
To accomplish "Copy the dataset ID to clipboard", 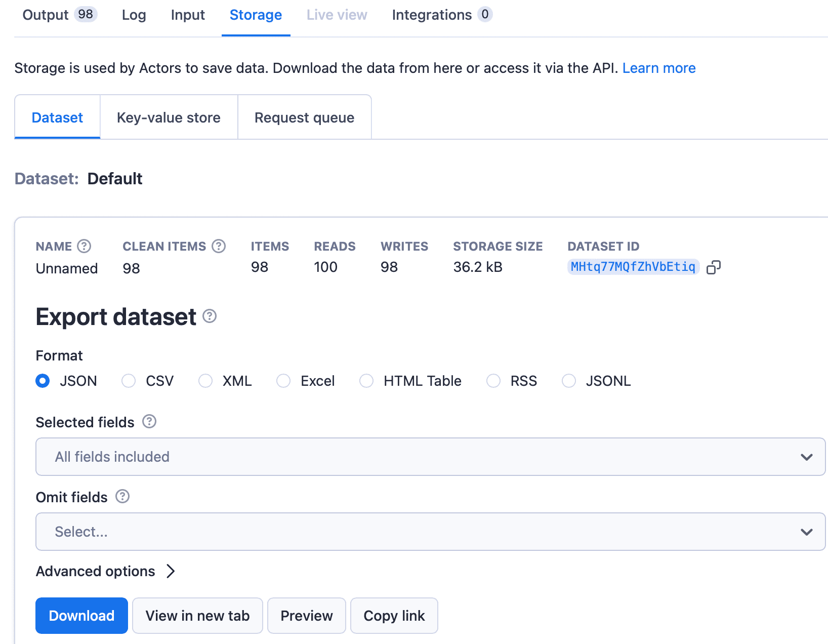I will click(714, 267).
